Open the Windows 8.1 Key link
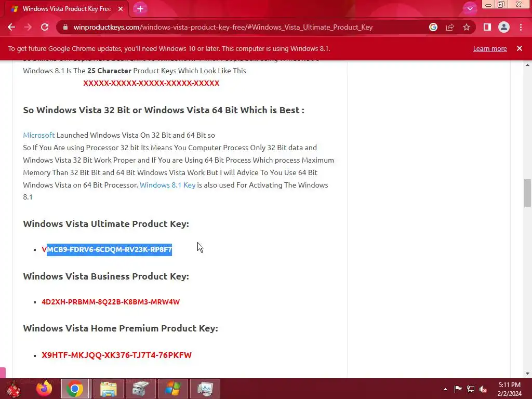Viewport: 532px width, 399px height. click(168, 185)
